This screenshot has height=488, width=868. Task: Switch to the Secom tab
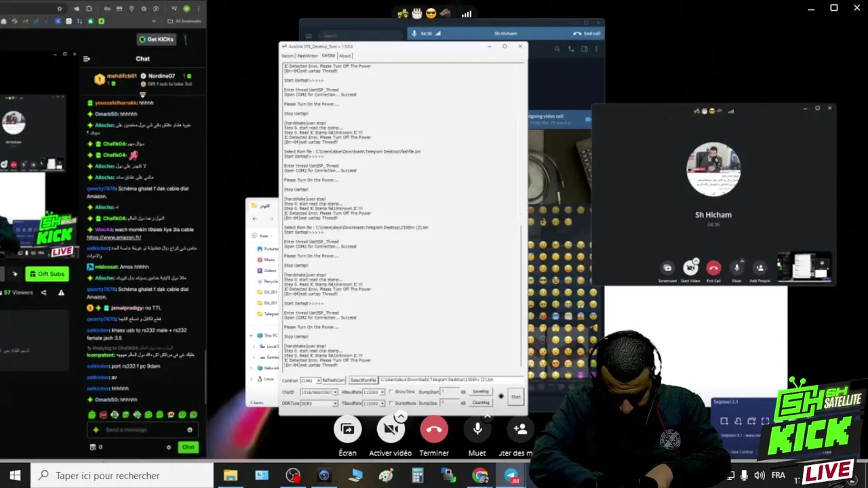[288, 56]
